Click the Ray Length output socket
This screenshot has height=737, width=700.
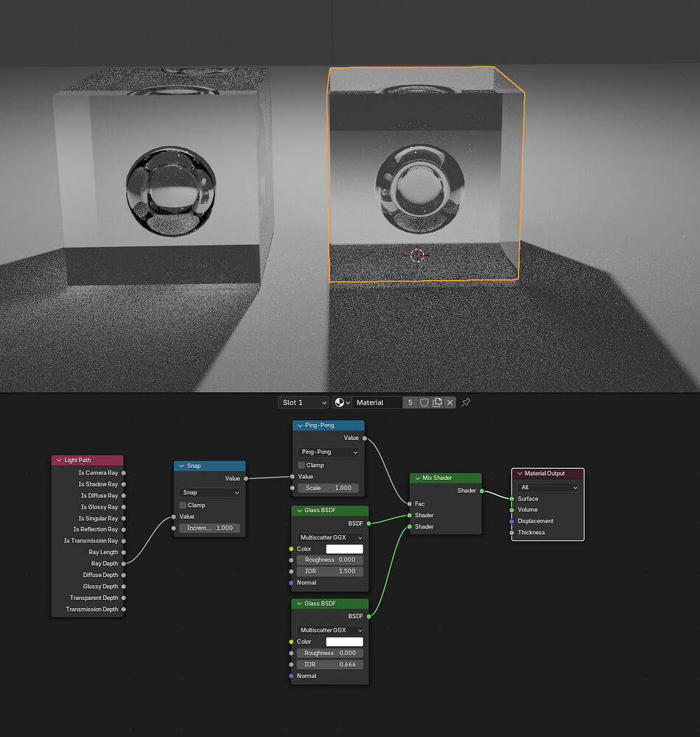tap(124, 552)
